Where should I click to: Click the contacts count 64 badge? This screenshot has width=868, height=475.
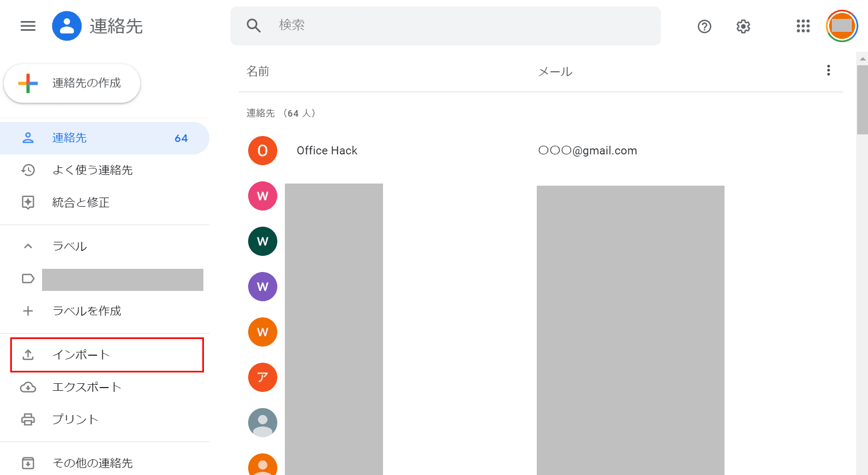(x=181, y=138)
